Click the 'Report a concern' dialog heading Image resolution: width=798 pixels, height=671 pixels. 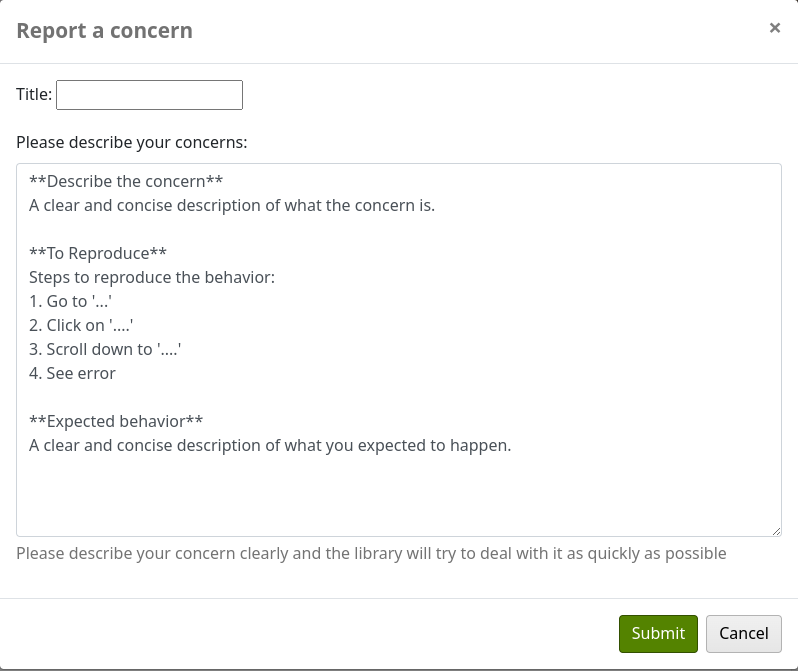[104, 31]
